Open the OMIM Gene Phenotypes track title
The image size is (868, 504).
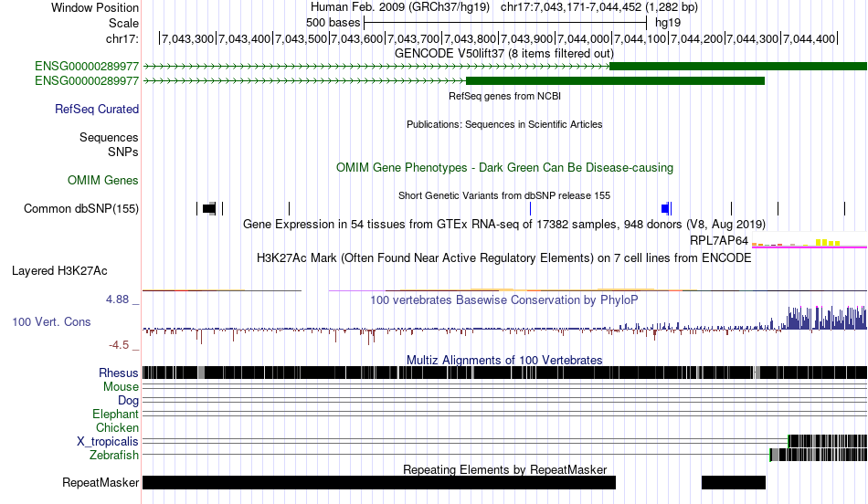pyautogui.click(x=504, y=168)
